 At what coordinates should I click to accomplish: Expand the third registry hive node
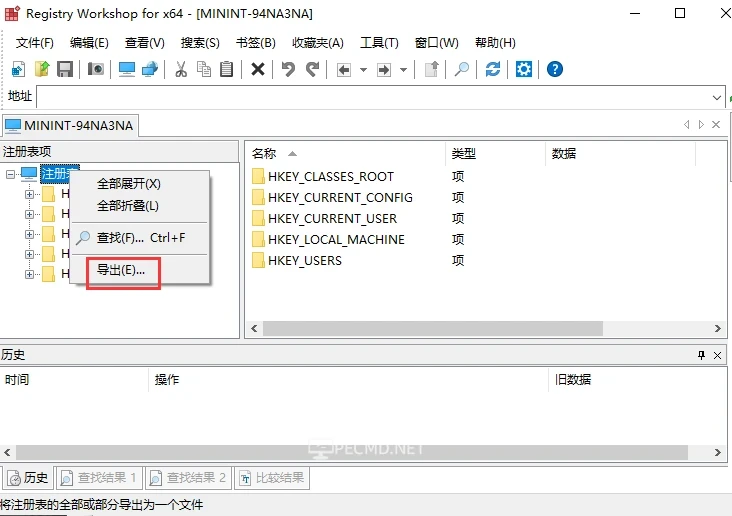[x=29, y=234]
